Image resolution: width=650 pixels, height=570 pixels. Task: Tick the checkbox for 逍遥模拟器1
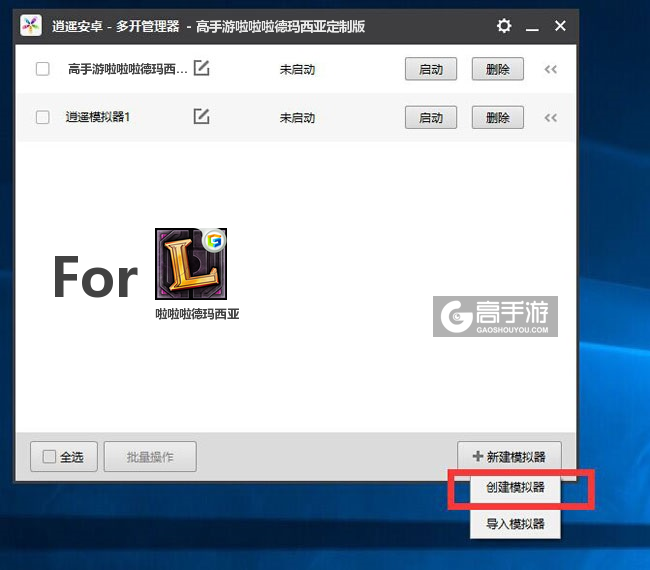click(43, 117)
